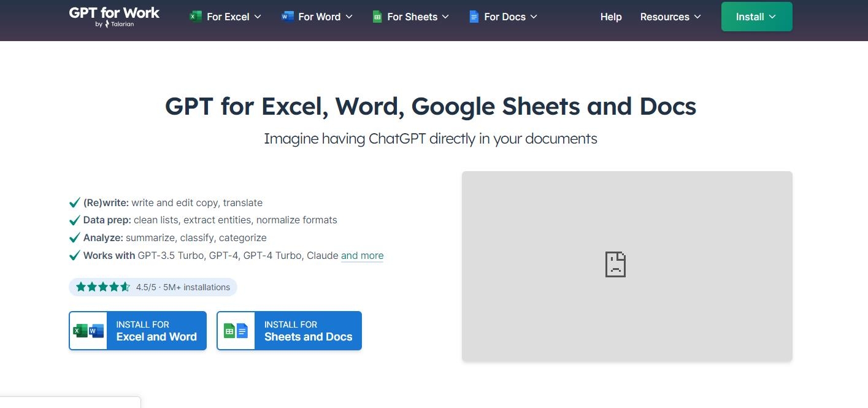Click the Google Sheets icon in navigation

coord(377,17)
